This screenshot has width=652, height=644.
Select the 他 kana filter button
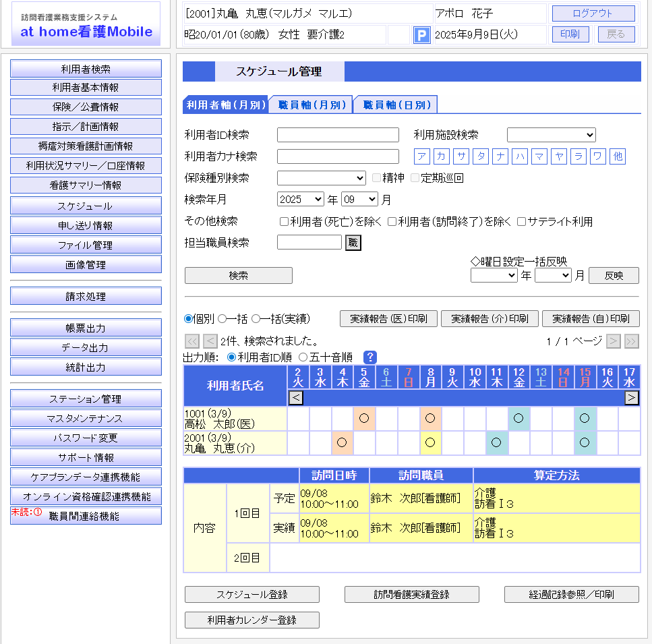click(x=618, y=156)
